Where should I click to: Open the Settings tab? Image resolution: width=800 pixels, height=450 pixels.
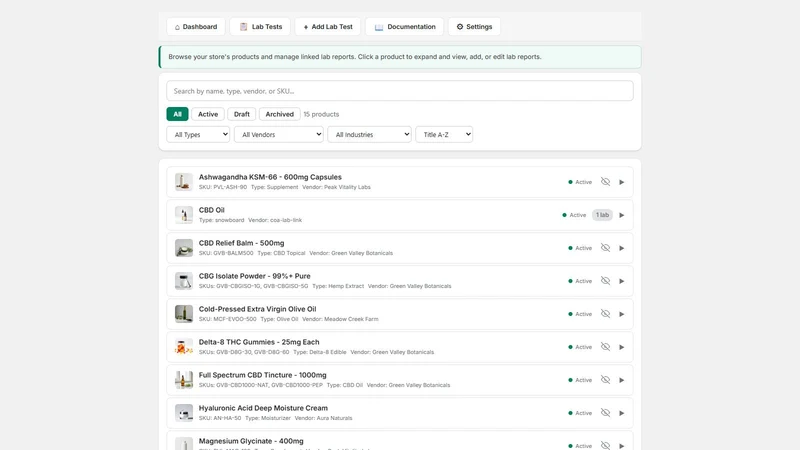(474, 27)
